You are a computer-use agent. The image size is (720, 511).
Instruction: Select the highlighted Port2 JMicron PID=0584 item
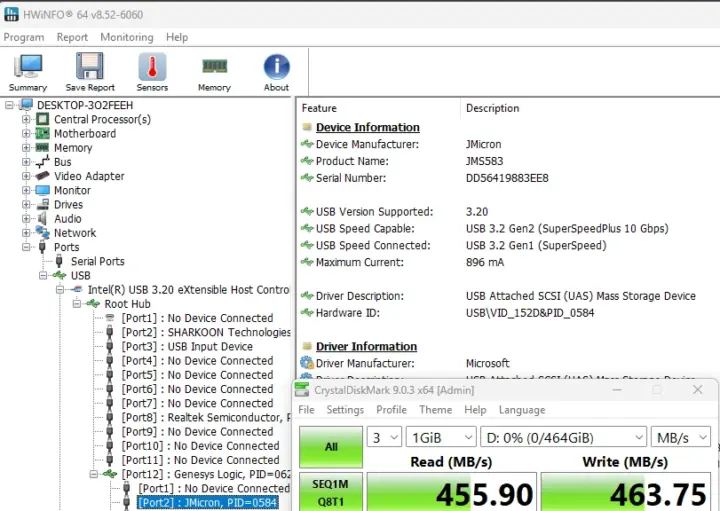(208, 503)
